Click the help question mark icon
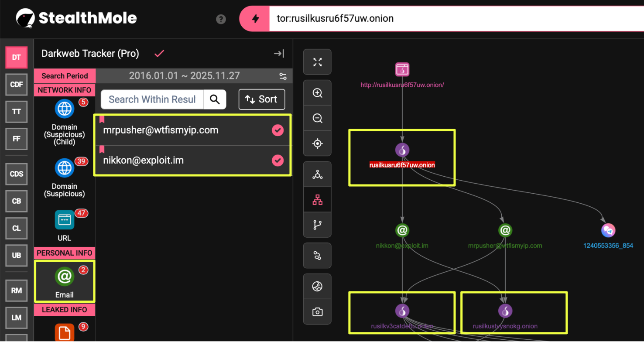The height and width of the screenshot is (342, 644). tap(221, 19)
